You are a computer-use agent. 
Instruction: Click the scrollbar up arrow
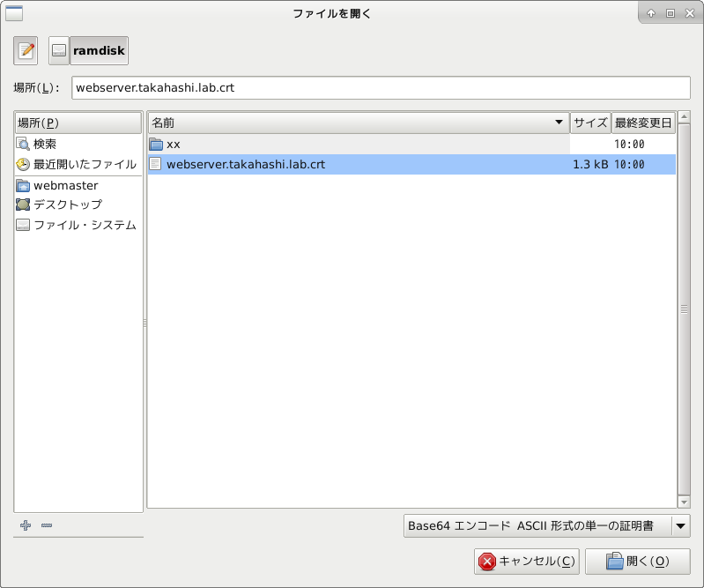pyautogui.click(x=684, y=116)
